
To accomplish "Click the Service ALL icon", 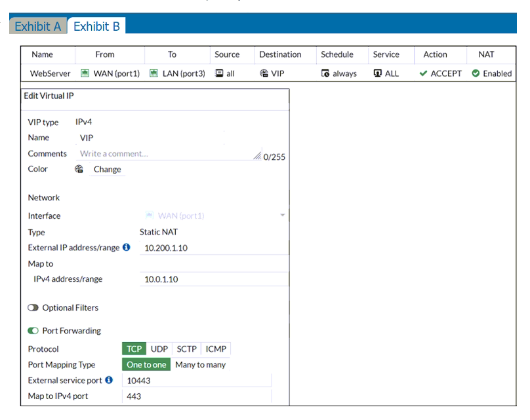I will click(x=377, y=73).
